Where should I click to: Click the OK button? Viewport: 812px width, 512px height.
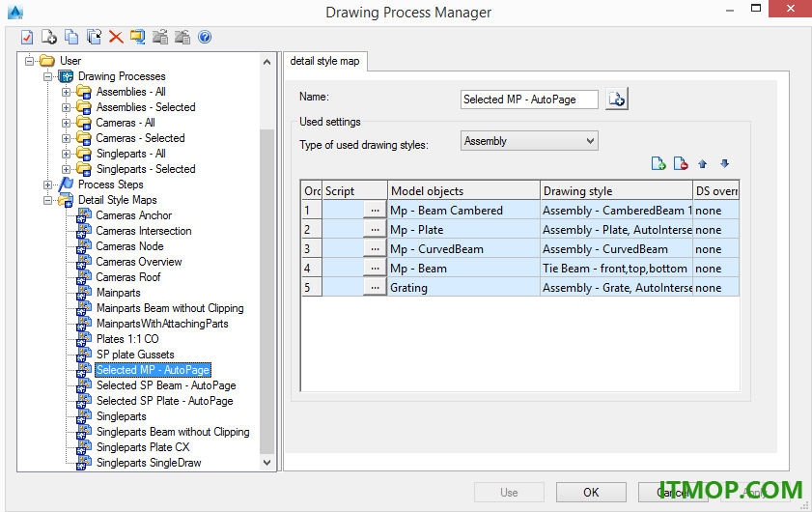click(591, 493)
